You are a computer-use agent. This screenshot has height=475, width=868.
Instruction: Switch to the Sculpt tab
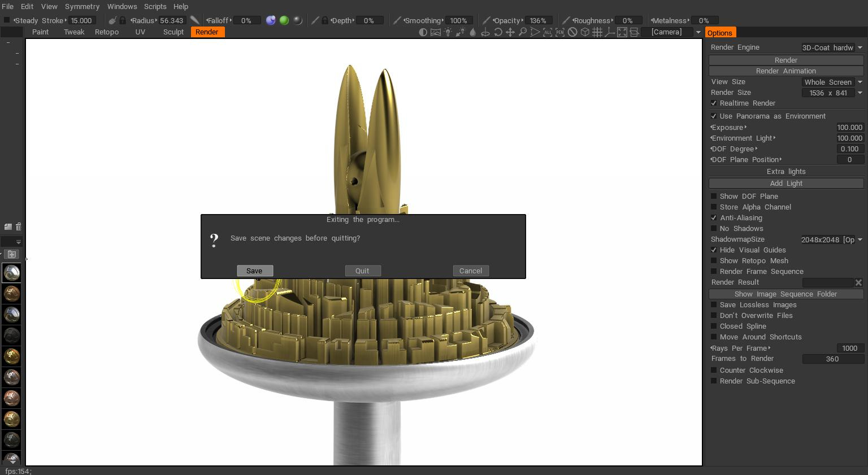pos(173,32)
